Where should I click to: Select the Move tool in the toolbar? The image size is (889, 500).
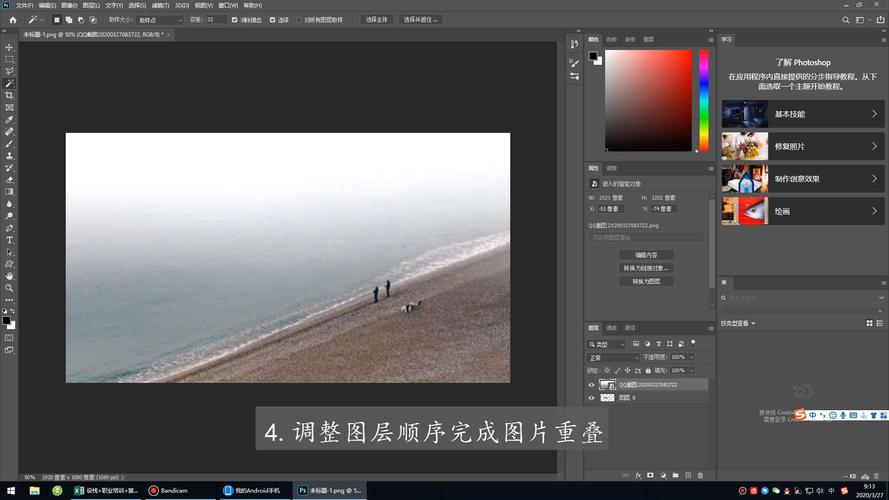[9, 47]
